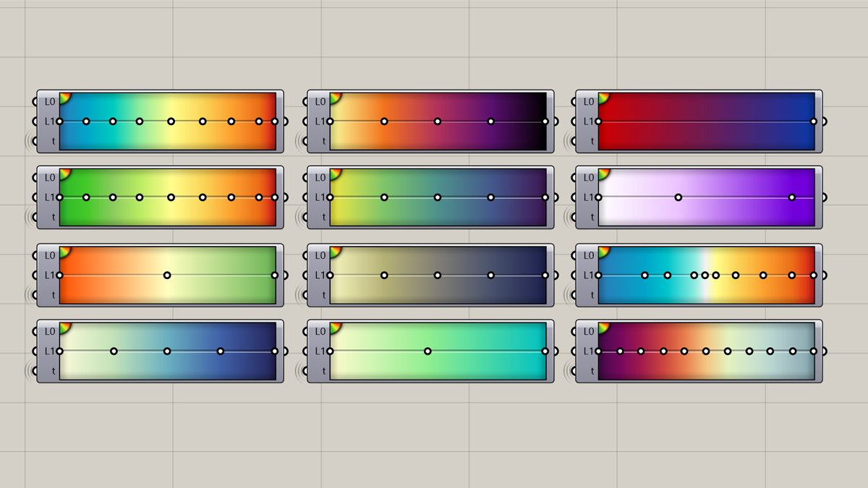Click t input on the white-to-violet gradient
The image size is (868, 488).
tap(592, 216)
